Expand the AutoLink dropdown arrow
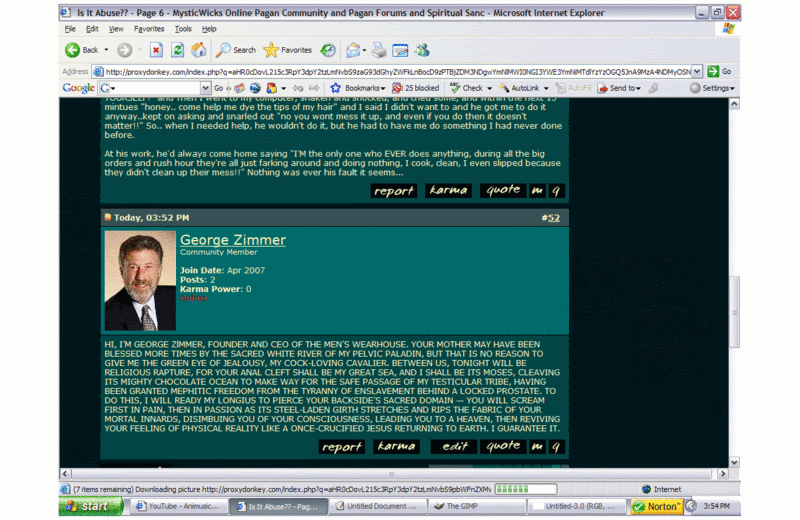 coord(546,88)
